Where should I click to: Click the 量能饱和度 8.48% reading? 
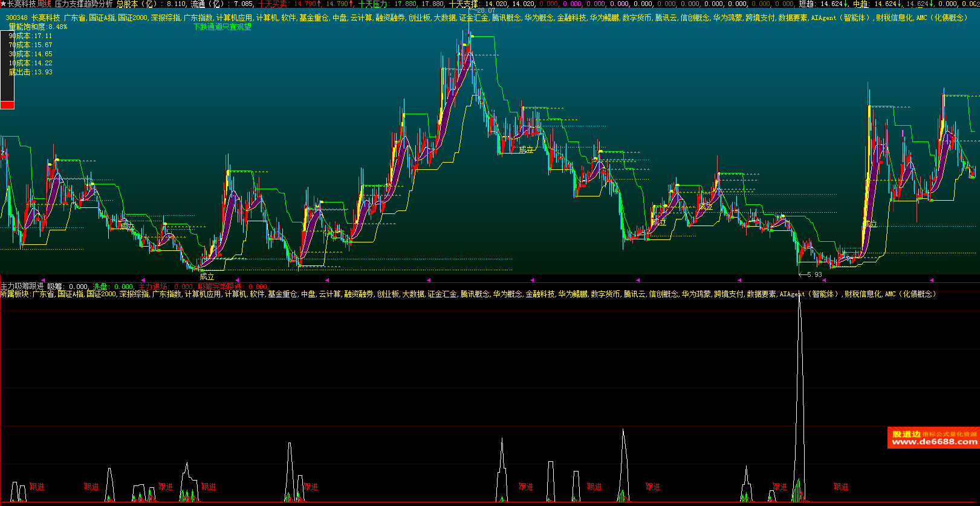click(x=38, y=27)
